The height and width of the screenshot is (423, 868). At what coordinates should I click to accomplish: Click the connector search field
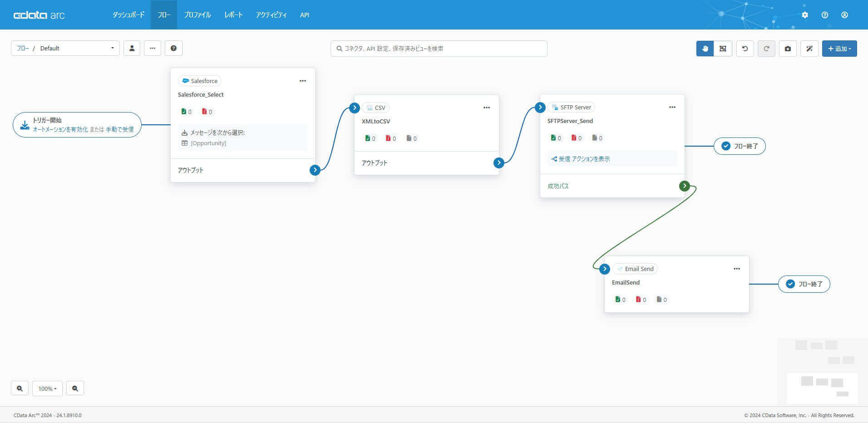pos(439,49)
